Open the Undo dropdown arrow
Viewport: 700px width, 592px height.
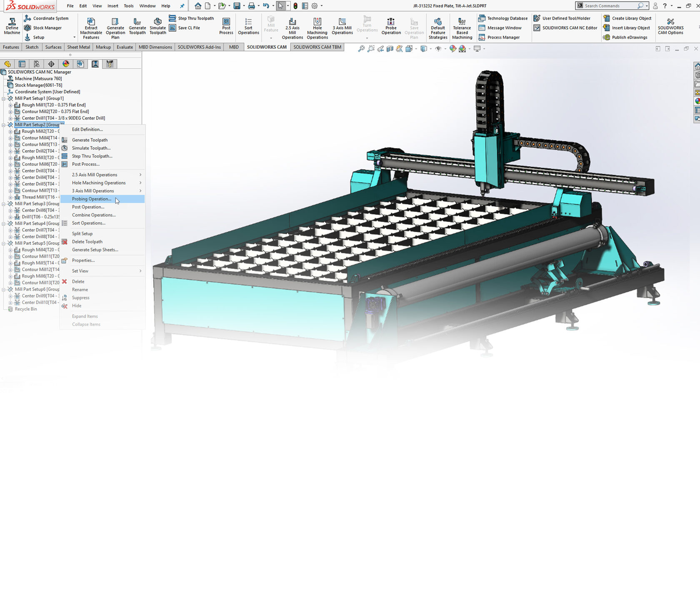(x=273, y=6)
